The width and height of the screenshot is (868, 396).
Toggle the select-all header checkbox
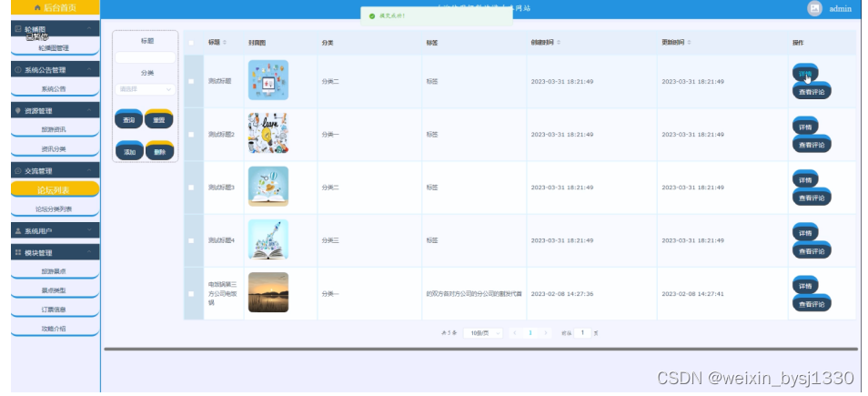coord(192,43)
